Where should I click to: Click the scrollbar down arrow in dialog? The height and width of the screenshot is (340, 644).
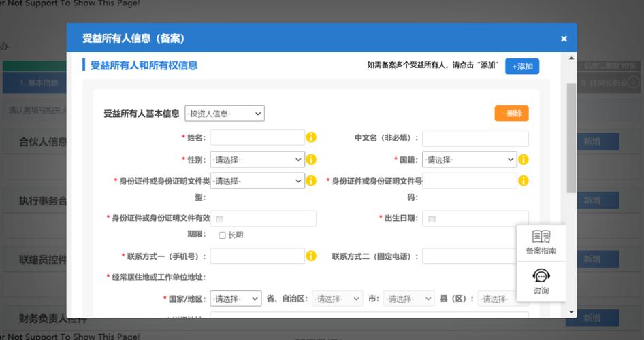click(x=571, y=312)
